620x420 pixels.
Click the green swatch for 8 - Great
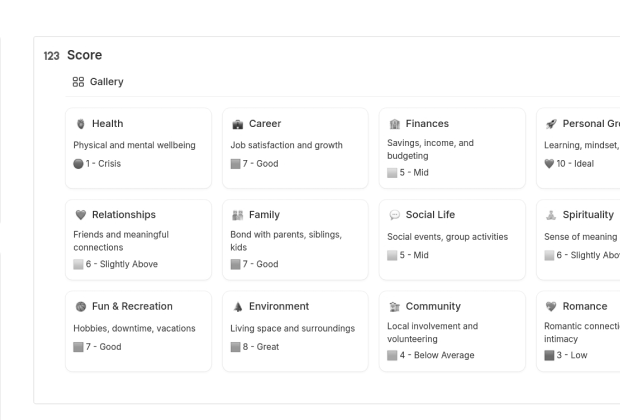[237, 346]
